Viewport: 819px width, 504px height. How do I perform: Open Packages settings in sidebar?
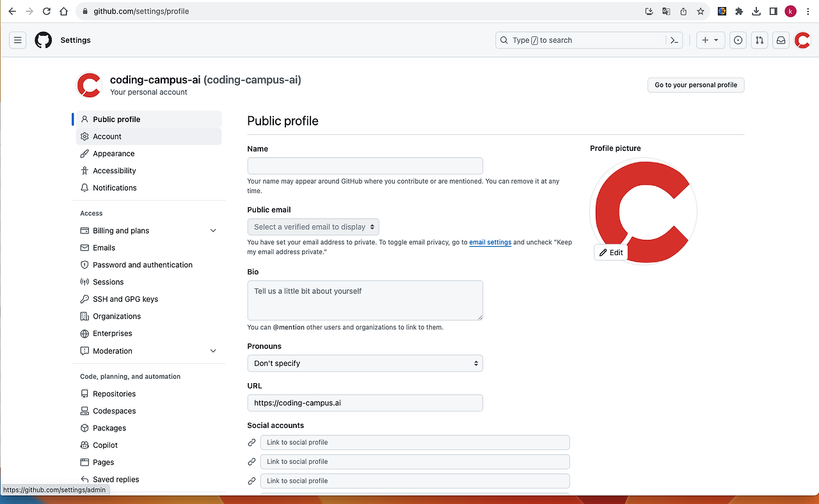coord(149,429)
